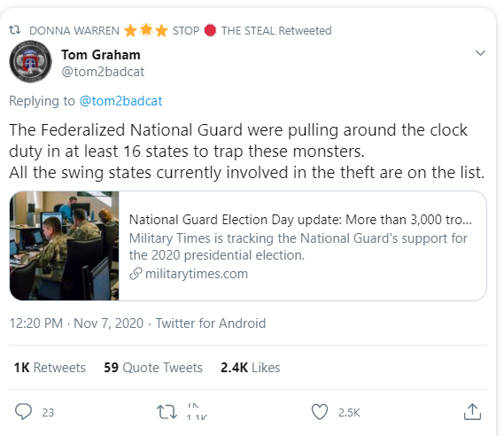
Task: View the 1K Retweets list
Action: click(x=50, y=368)
